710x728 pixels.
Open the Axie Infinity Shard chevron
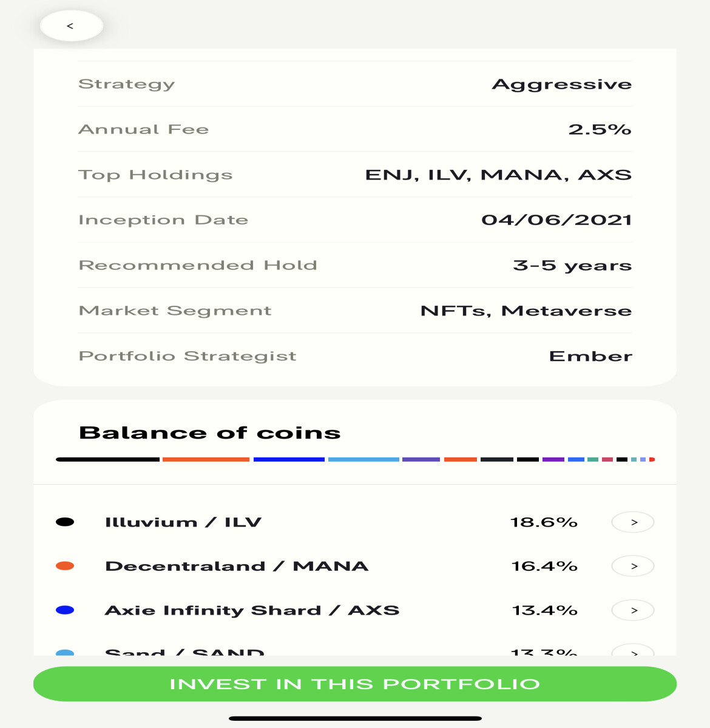point(632,610)
